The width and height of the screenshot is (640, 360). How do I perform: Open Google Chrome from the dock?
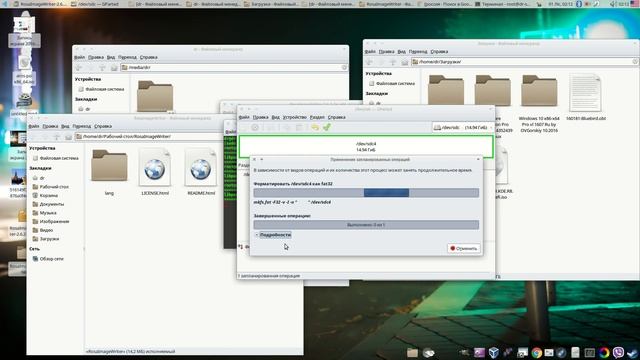536,353
